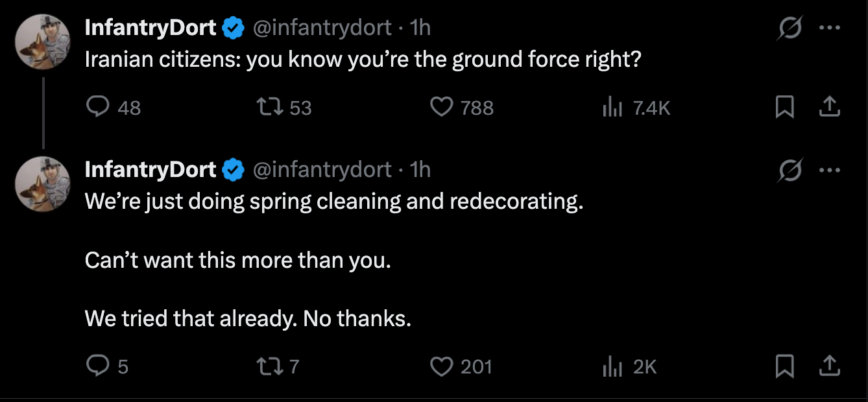
Task: View analytics of the 7.4K views tweet
Action: 612,108
